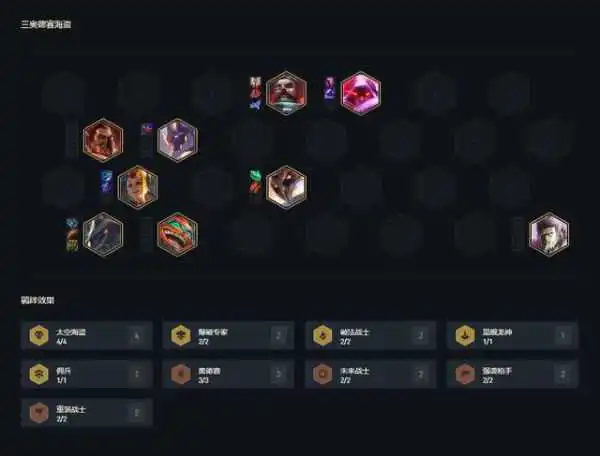600x456 pixels.
Task: Select the 重装战士 2/2 trait card
Action: (x=87, y=413)
